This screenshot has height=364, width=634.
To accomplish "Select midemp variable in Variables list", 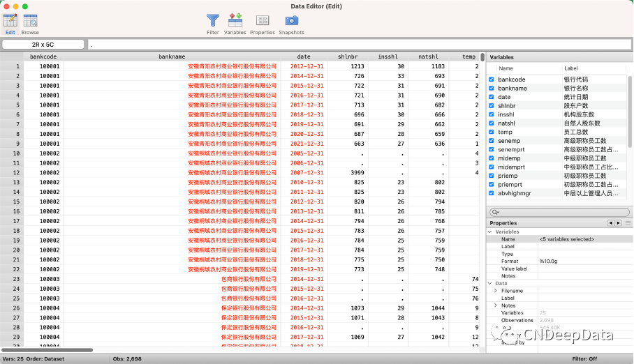I will click(x=509, y=158).
